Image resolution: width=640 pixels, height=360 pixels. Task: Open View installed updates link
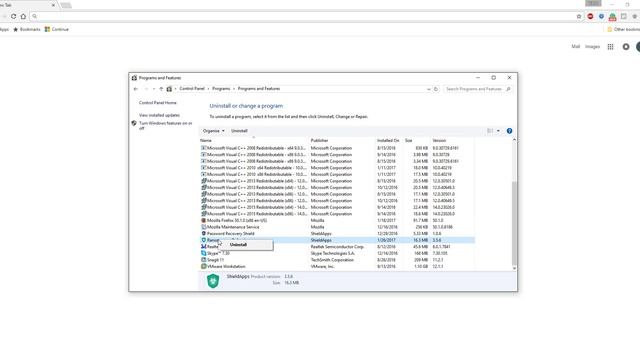(x=159, y=115)
